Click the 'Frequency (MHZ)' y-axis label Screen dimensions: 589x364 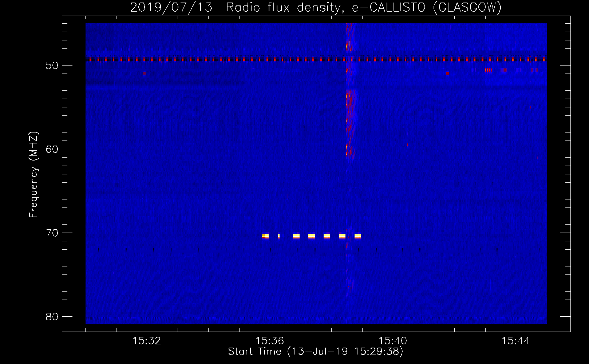33,175
